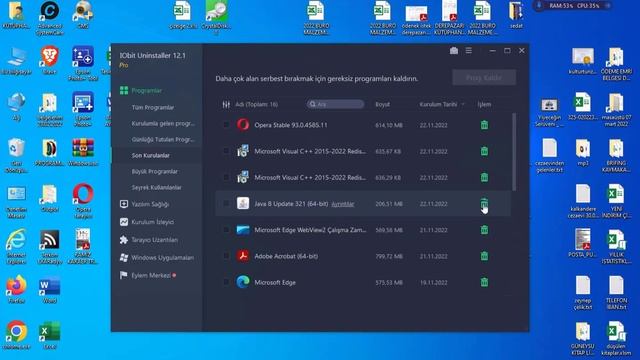Click trash icon for Microsoft Edge WebView2
The width and height of the screenshot is (640, 360).
click(484, 230)
